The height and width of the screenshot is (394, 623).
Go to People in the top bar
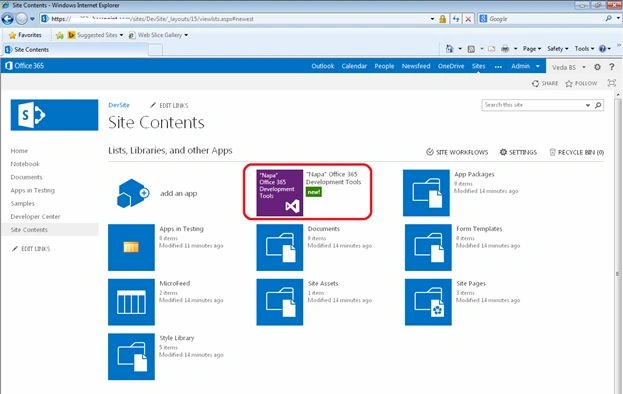[384, 66]
